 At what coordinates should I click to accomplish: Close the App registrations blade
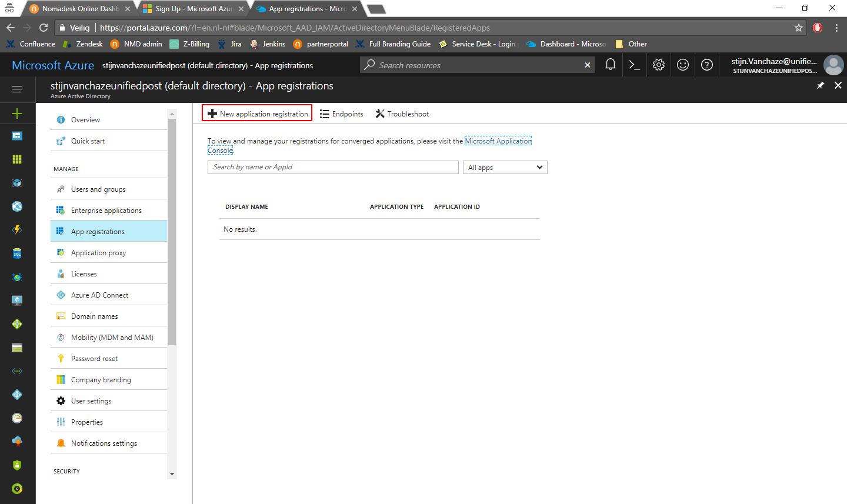(x=838, y=86)
